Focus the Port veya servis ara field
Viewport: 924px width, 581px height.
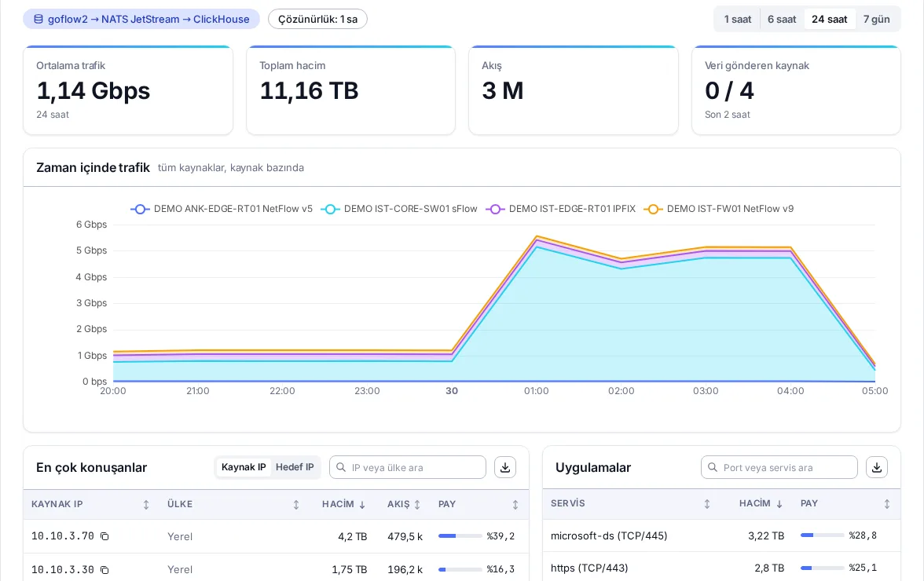(779, 467)
